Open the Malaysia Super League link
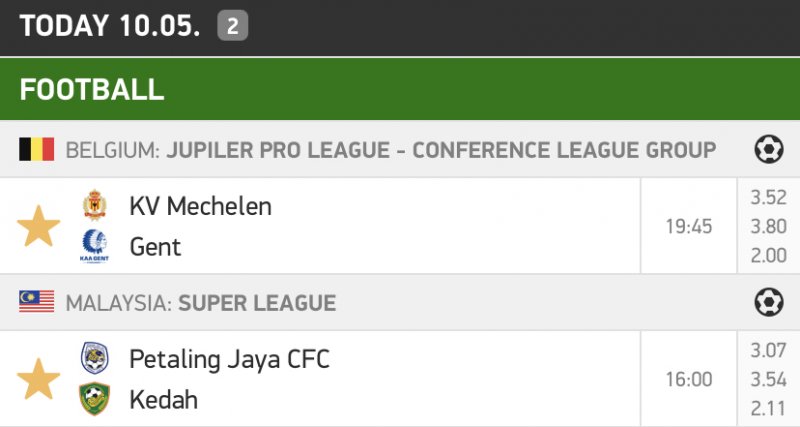The height and width of the screenshot is (427, 800). pyautogui.click(x=257, y=302)
